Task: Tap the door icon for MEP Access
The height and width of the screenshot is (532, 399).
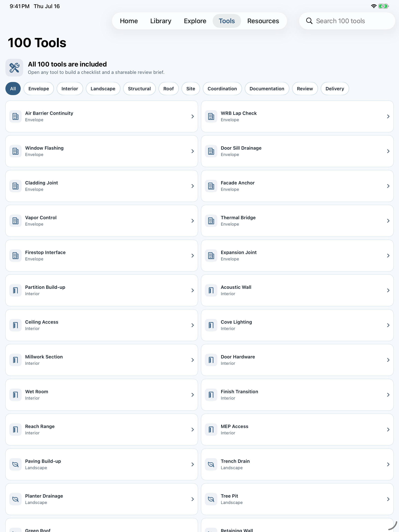Action: (x=211, y=430)
